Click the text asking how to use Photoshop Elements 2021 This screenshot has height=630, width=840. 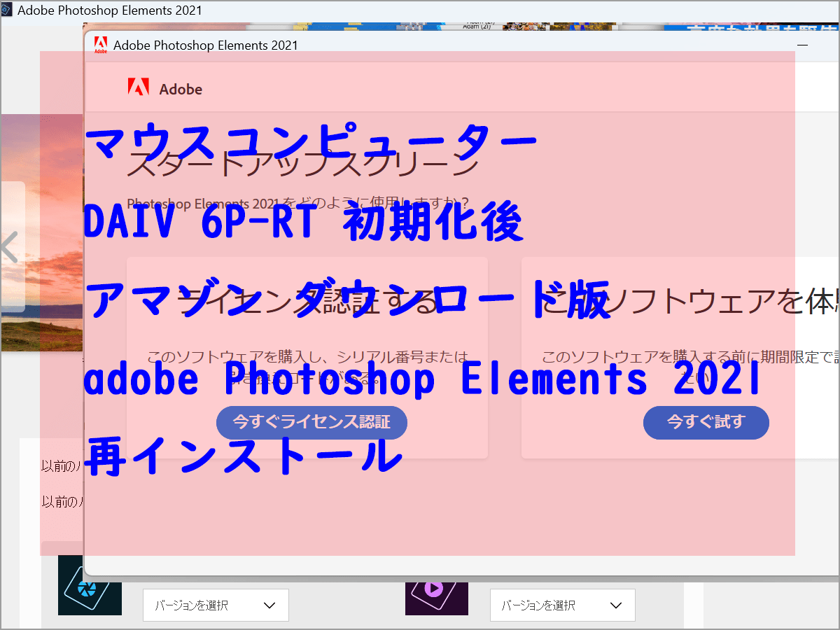298,204
